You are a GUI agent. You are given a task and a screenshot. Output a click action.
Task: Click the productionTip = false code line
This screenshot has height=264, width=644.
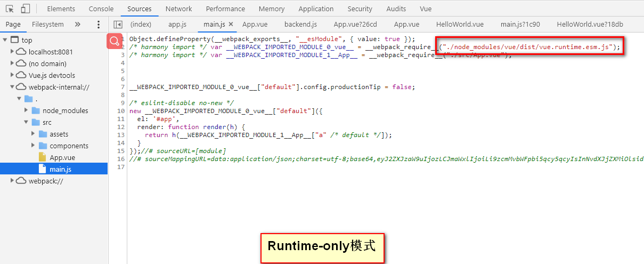[272, 87]
